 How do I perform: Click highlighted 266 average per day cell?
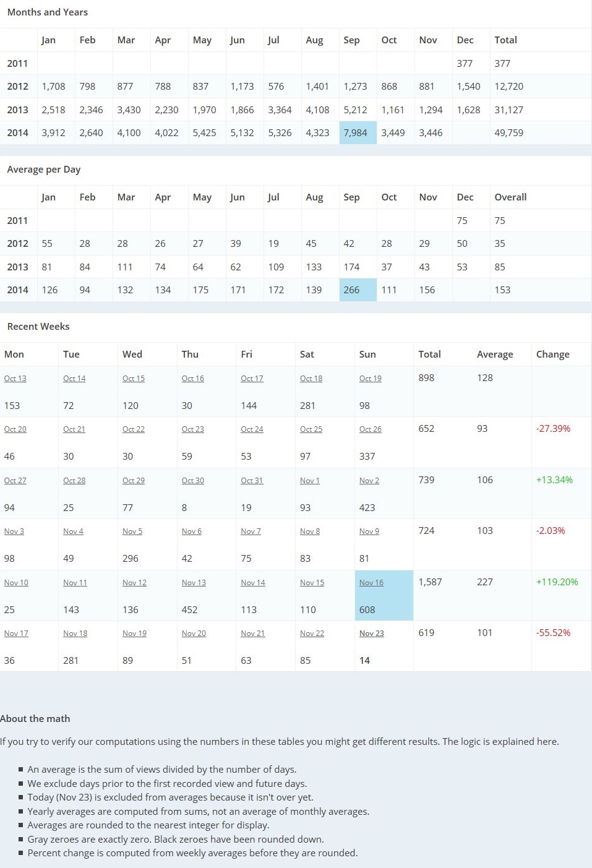(351, 290)
